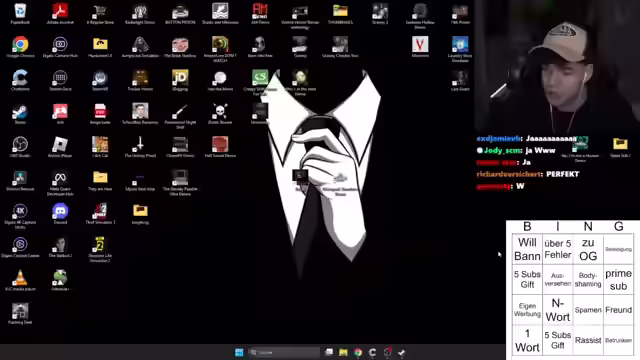Viewport: 640px width, 360px height.
Task: Open Task View in the taskbar
Action: click(329, 352)
